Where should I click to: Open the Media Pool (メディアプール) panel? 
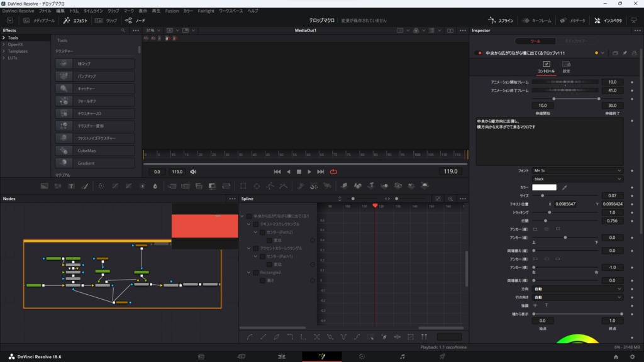click(38, 20)
